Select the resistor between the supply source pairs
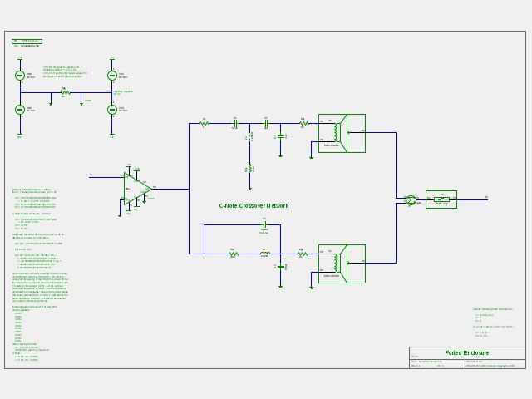 pos(65,92)
